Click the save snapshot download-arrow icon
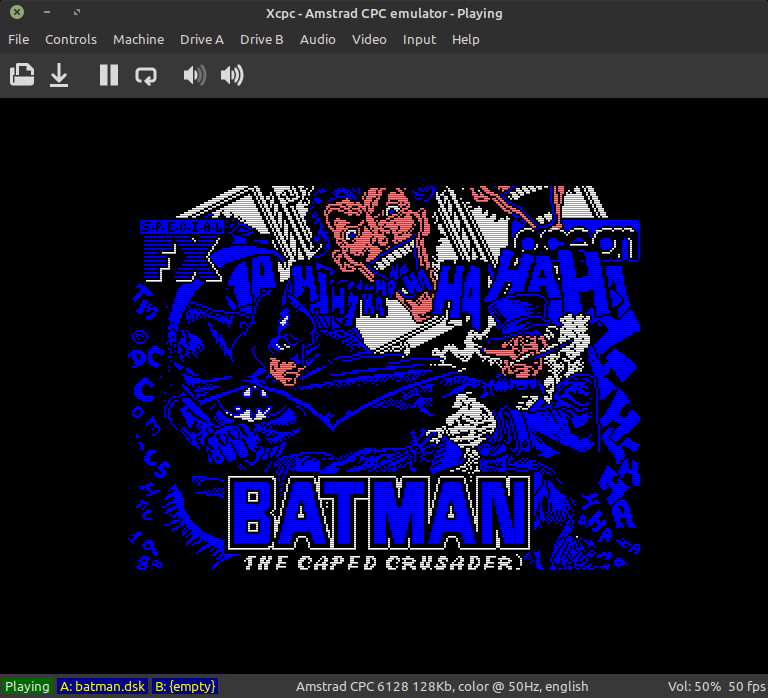This screenshot has width=768, height=698. tap(59, 75)
